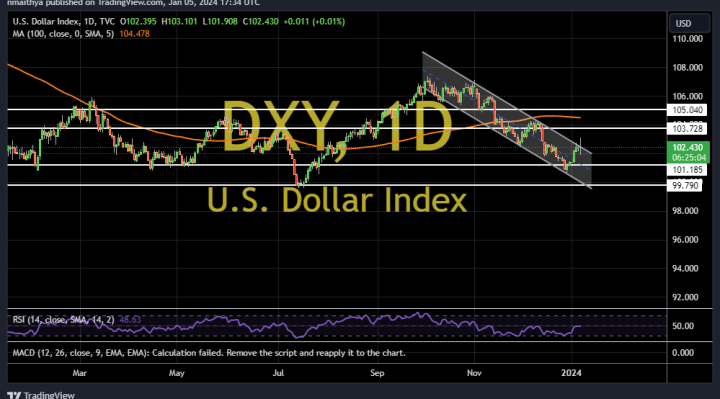Open the U.S. Dollar Index symbol title
Image resolution: width=720 pixels, height=399 pixels.
tap(45, 22)
